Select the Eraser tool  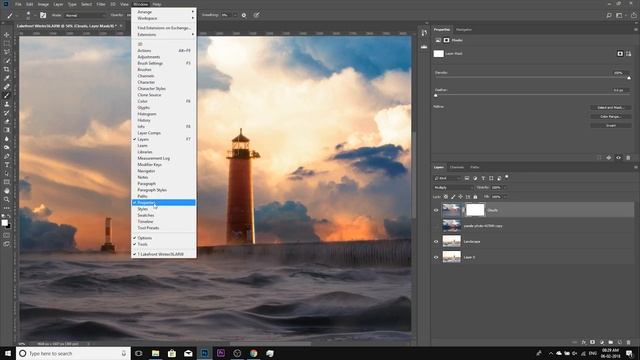(7, 121)
